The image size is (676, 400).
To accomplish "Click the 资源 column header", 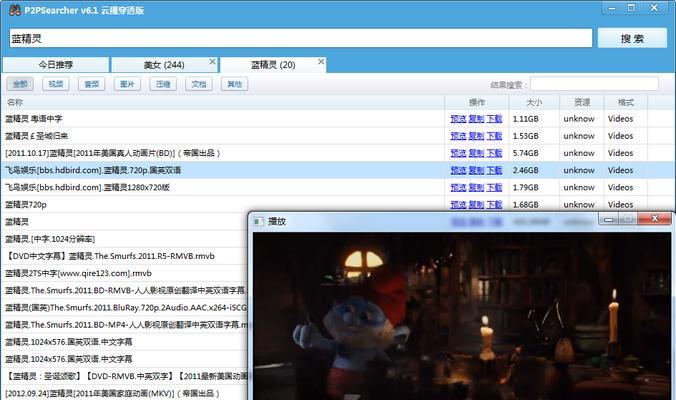I will 582,102.
